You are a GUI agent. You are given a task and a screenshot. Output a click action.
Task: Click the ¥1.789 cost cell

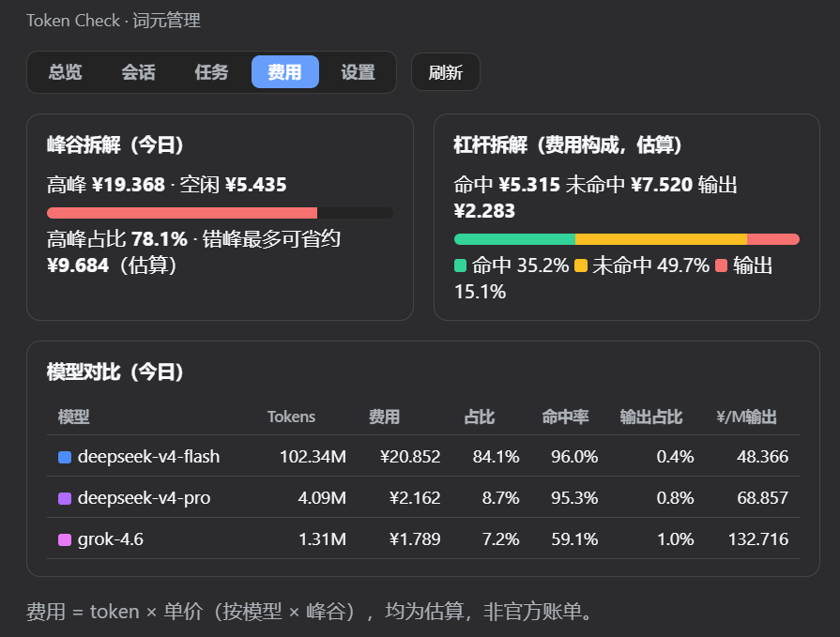[415, 539]
